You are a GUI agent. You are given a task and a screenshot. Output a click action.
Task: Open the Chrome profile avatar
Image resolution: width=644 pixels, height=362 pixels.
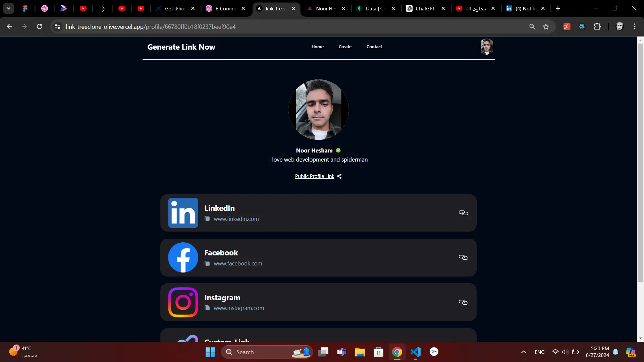pos(620,26)
